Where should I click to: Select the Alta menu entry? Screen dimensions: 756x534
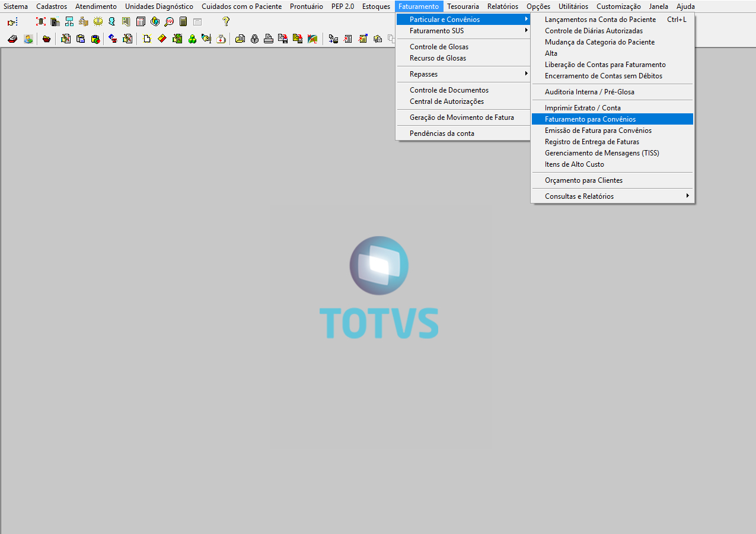coord(613,53)
